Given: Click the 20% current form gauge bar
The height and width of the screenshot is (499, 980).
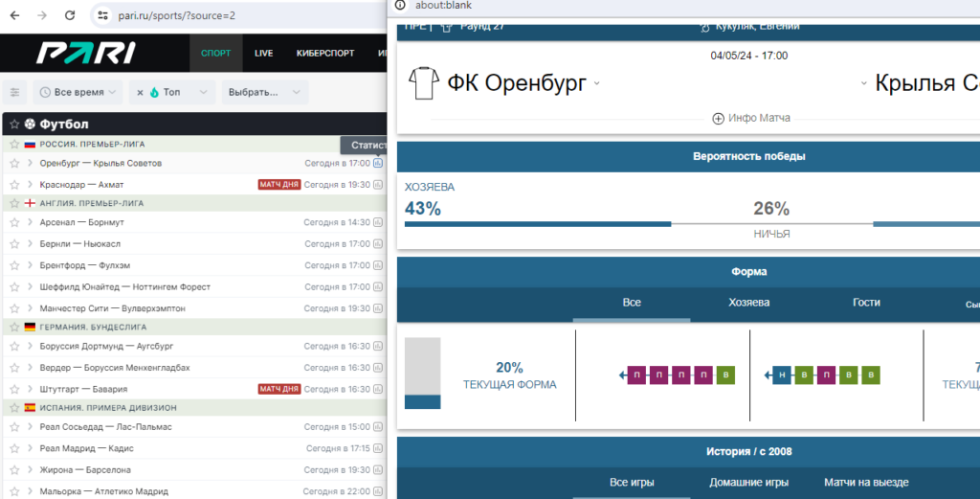Looking at the screenshot, I should [x=422, y=374].
